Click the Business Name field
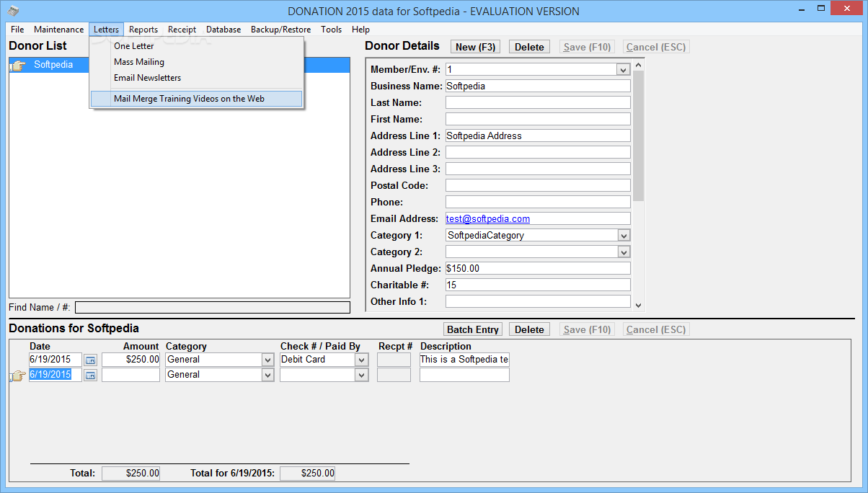868x493 pixels. pos(538,86)
